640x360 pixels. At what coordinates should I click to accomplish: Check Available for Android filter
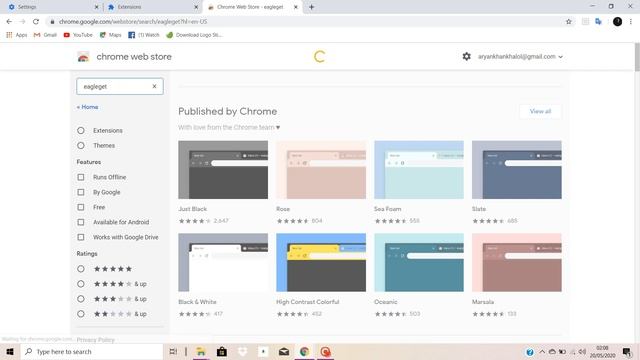[x=81, y=222]
